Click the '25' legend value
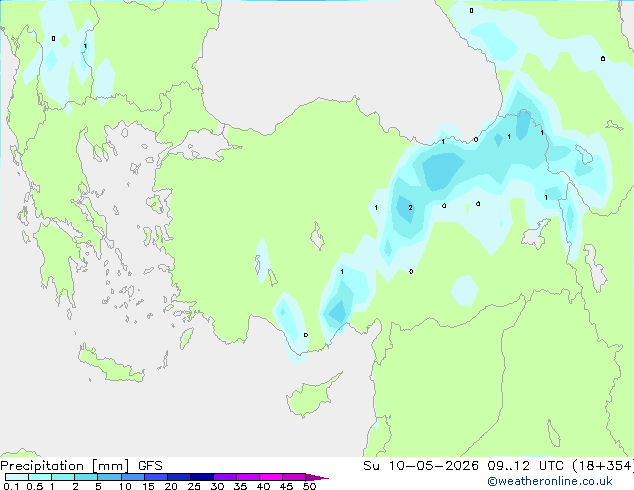The width and height of the screenshot is (634, 490). tap(194, 486)
